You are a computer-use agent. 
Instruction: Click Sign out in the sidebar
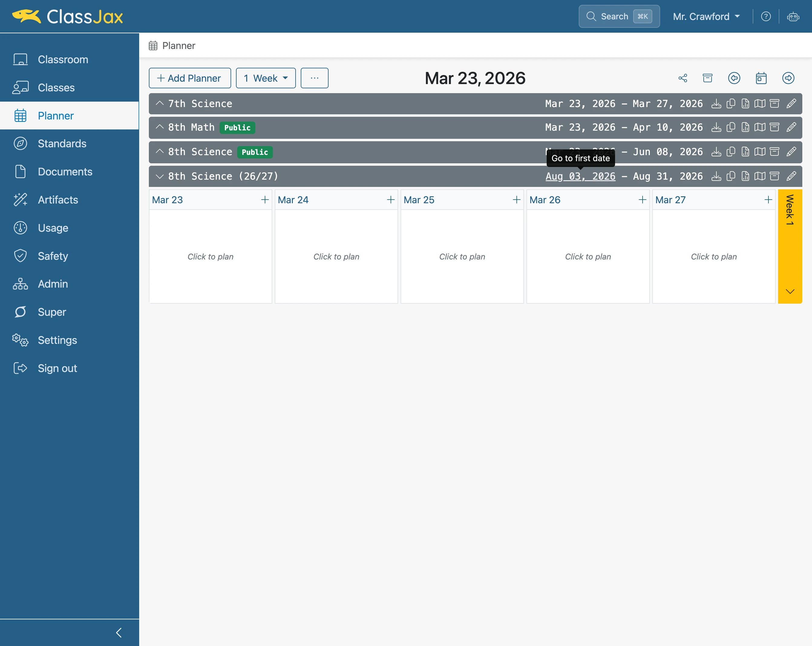click(69, 368)
